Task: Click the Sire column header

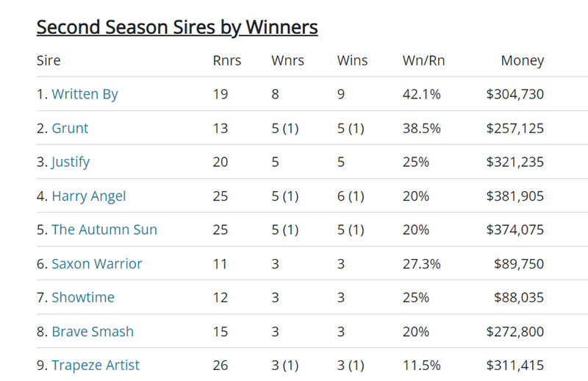Action: [x=49, y=60]
